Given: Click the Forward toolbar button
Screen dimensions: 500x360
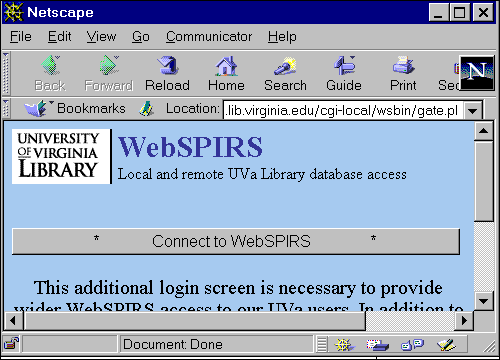Looking at the screenshot, I should [x=109, y=73].
